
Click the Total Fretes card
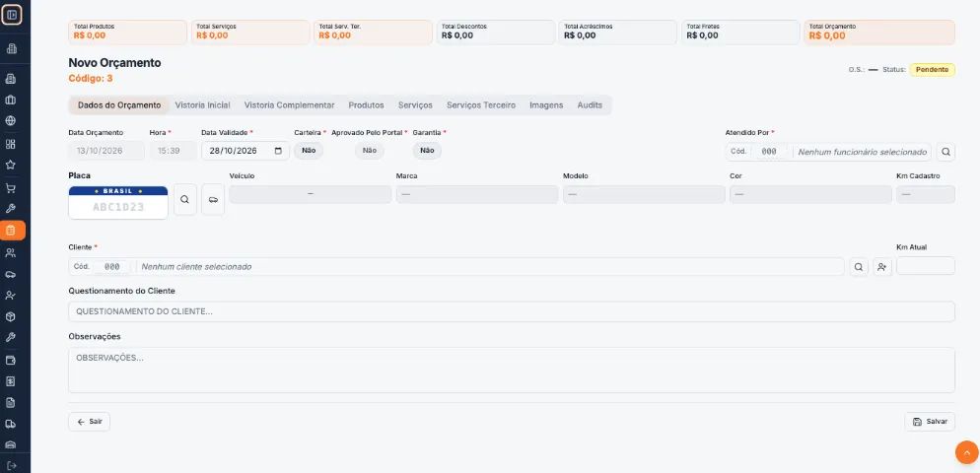pyautogui.click(x=740, y=33)
